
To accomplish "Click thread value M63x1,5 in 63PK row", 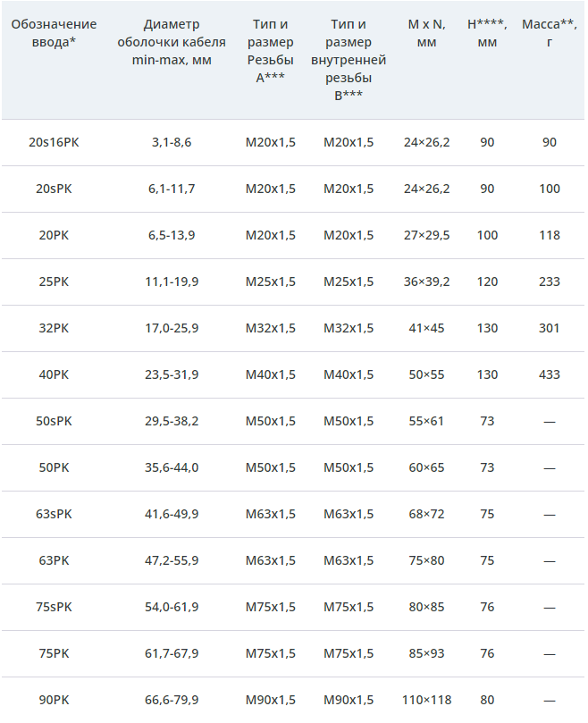I will 270,560.
